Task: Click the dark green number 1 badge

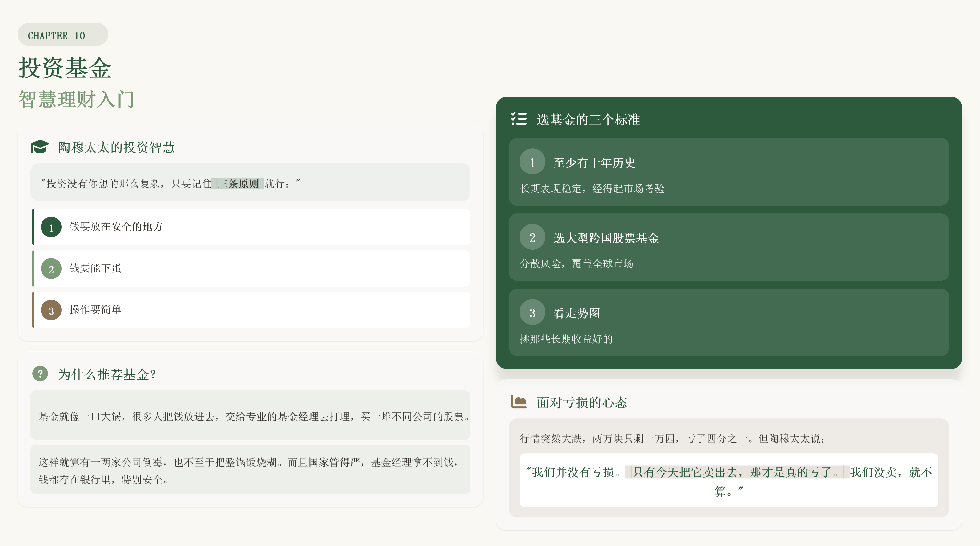Action: click(51, 227)
